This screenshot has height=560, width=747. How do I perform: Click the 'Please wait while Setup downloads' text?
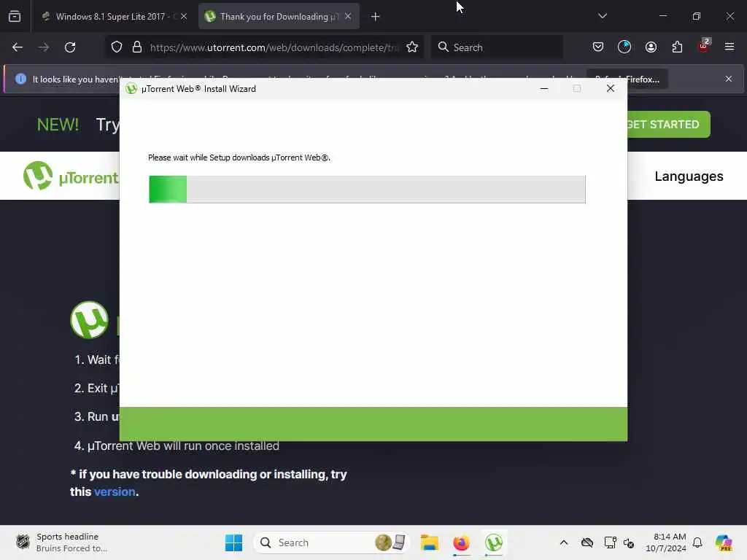click(239, 157)
